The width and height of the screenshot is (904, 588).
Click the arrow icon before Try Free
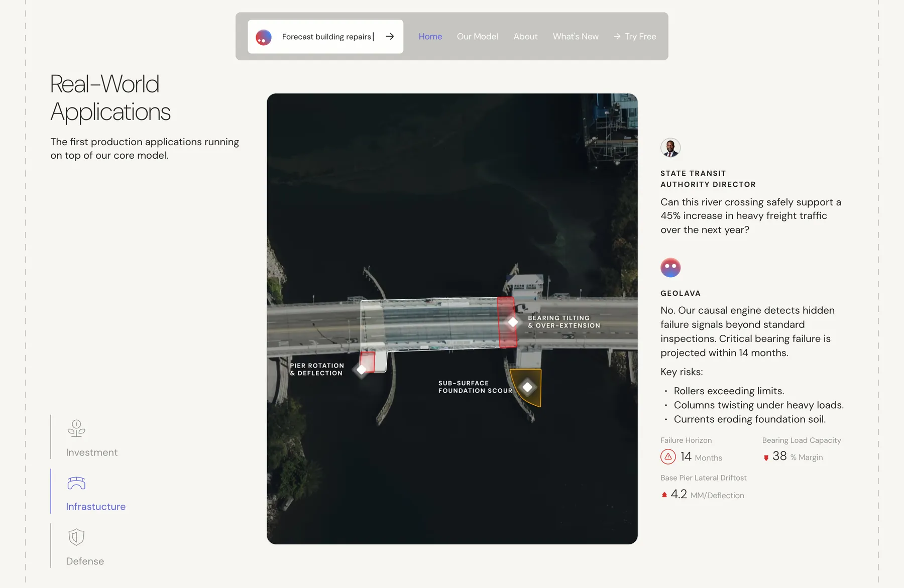617,37
